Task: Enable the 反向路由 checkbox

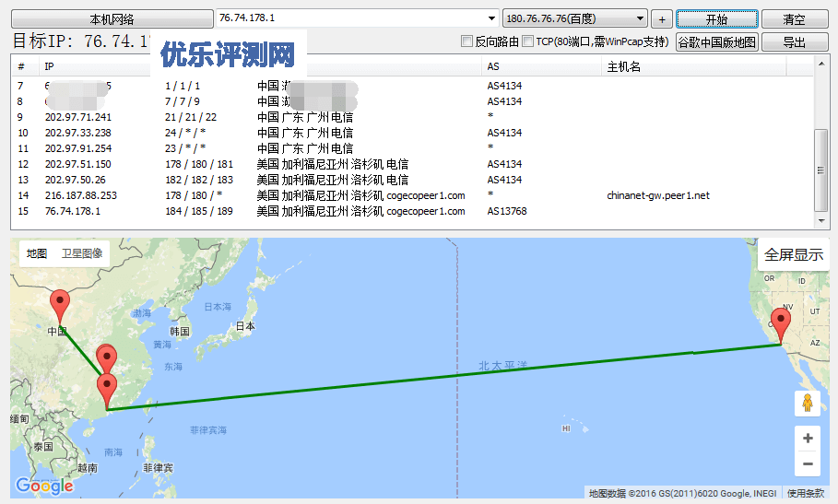Action: click(x=467, y=41)
